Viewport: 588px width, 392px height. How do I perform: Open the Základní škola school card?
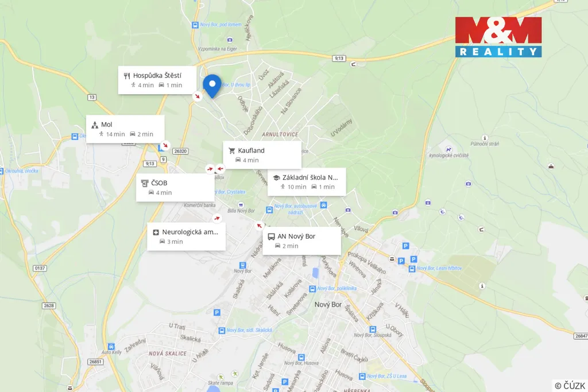(x=307, y=182)
